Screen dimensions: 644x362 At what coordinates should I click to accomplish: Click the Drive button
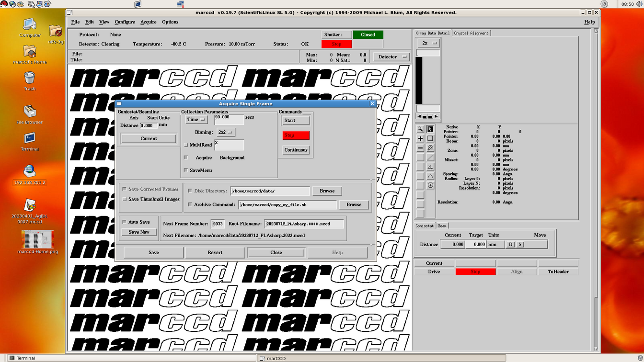click(434, 271)
